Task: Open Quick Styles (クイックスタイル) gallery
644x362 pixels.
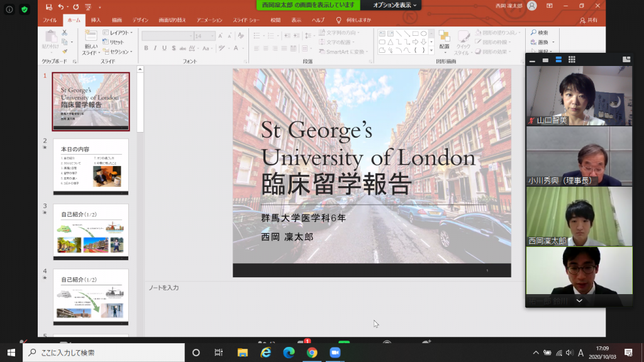Action: click(462, 43)
